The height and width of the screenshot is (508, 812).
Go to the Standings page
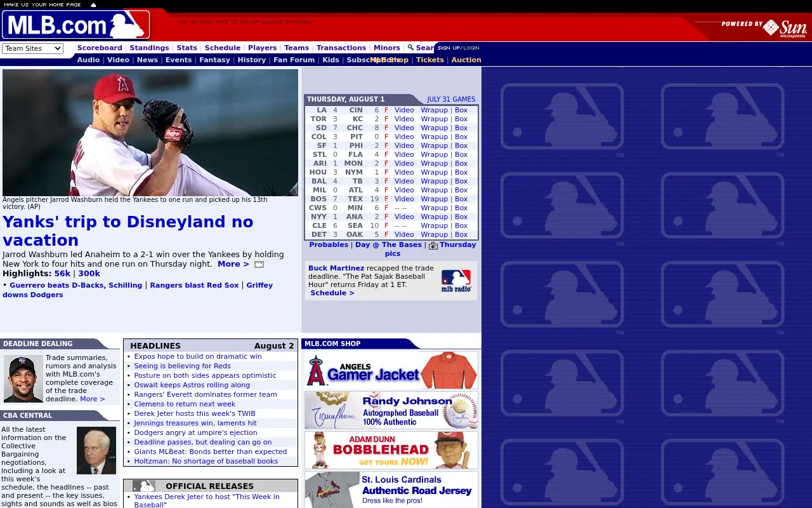click(150, 48)
